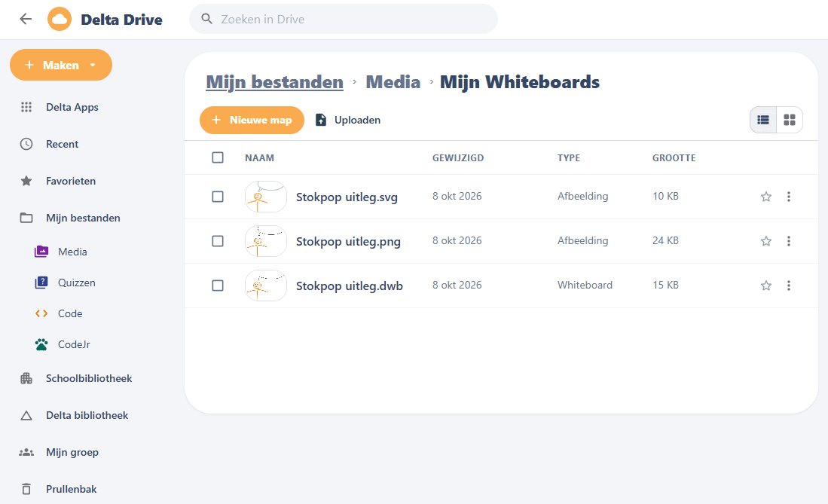Create a folder with Nieuwe map

tap(252, 120)
